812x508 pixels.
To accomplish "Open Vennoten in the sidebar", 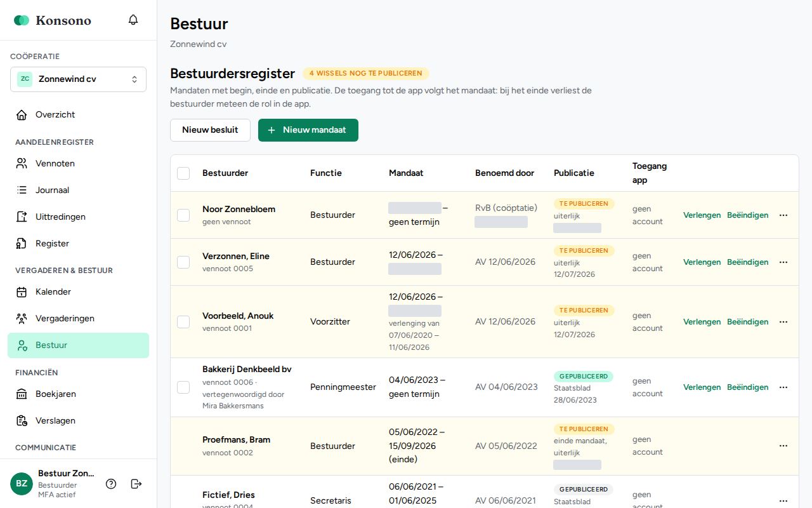I will (x=78, y=164).
